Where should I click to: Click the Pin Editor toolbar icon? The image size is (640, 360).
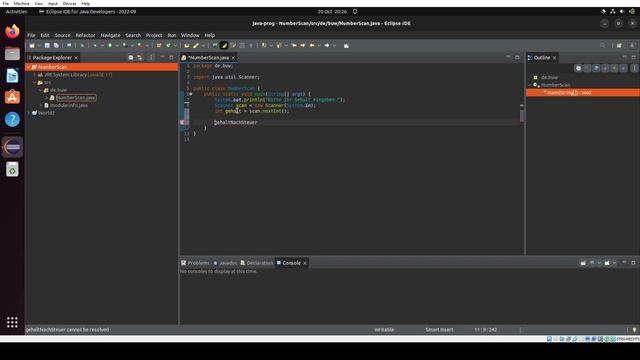[346, 46]
